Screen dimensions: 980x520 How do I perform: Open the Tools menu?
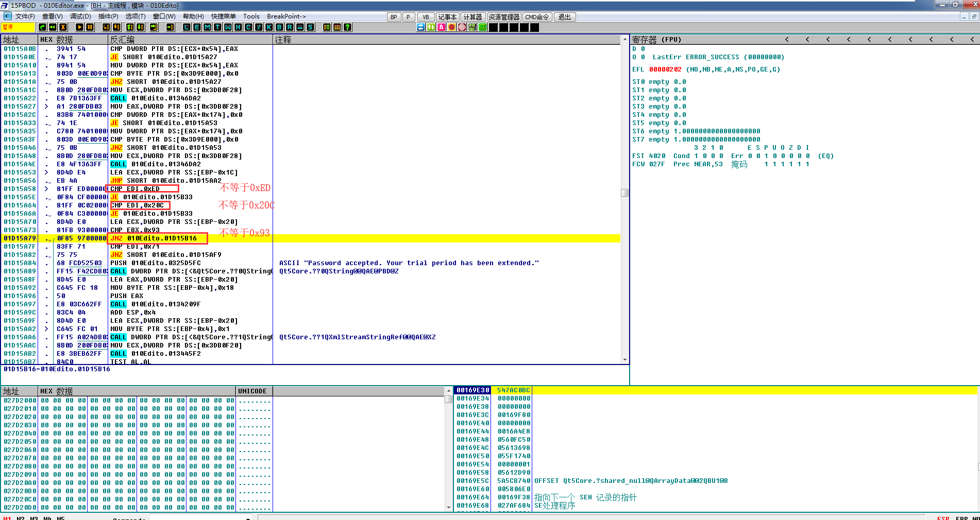coord(251,16)
